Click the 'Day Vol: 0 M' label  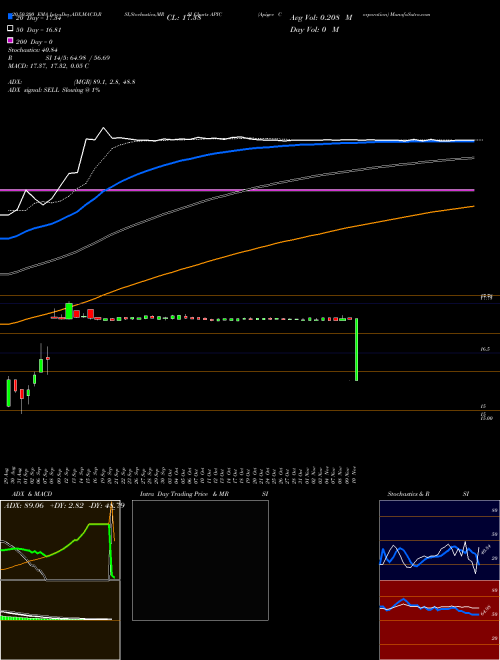coord(314,29)
